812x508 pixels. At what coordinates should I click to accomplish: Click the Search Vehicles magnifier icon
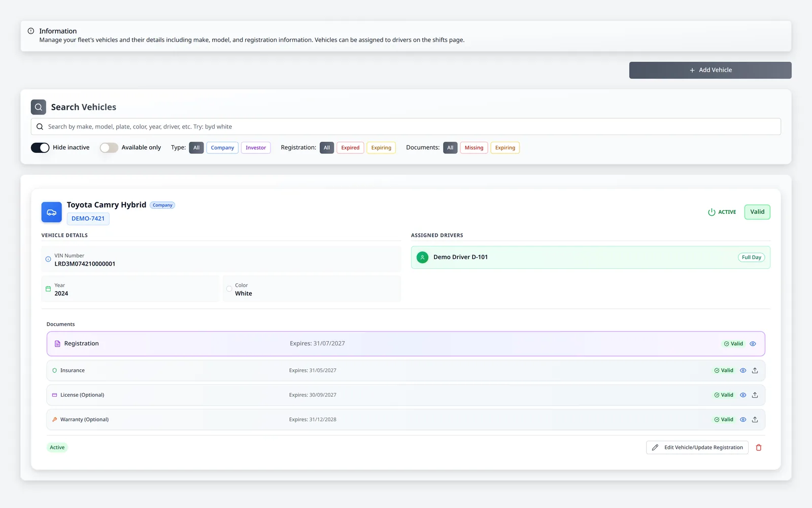point(39,107)
